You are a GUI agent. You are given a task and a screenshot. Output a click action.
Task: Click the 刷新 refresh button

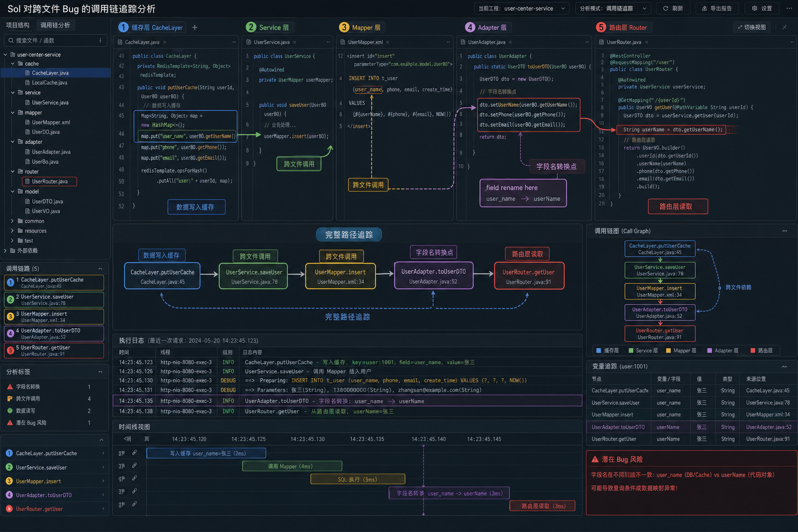point(673,8)
